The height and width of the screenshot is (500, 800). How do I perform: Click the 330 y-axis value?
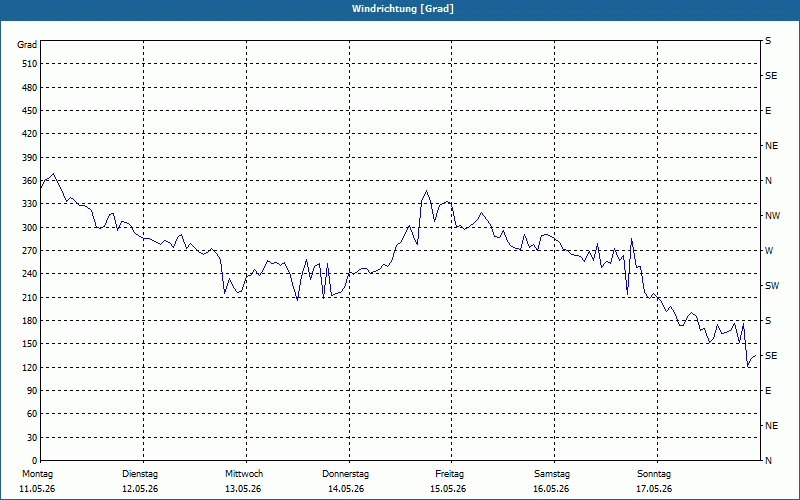pyautogui.click(x=30, y=204)
